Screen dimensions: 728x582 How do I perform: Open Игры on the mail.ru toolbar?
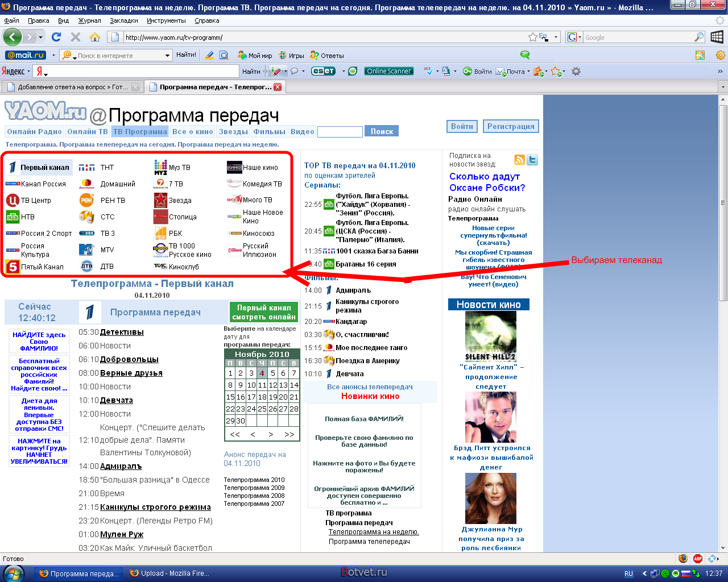tap(292, 55)
